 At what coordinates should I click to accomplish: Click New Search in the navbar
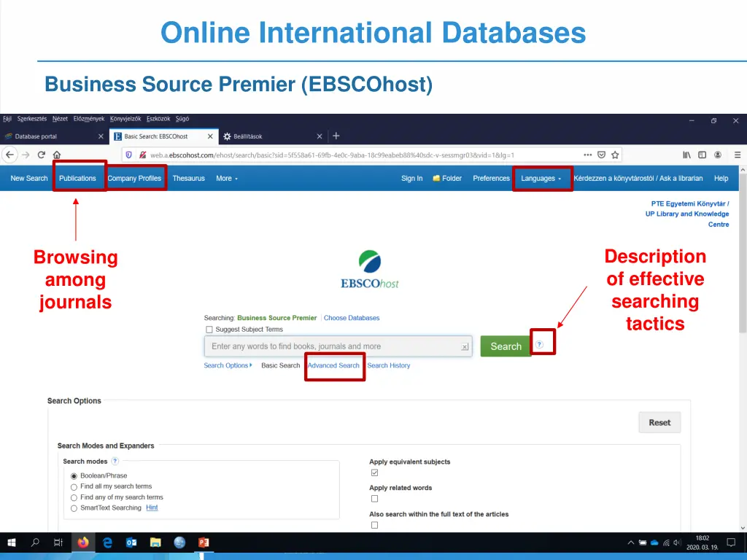[x=29, y=178]
